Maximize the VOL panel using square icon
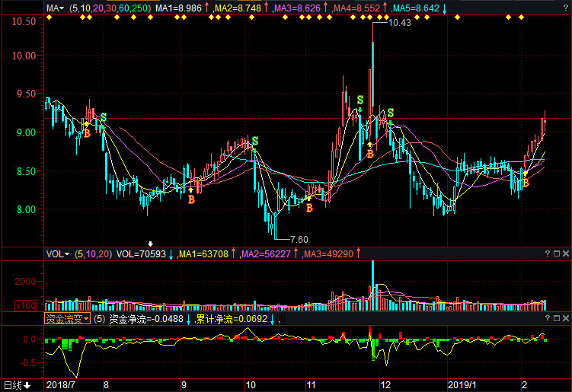This screenshot has width=572, height=392. click(557, 253)
